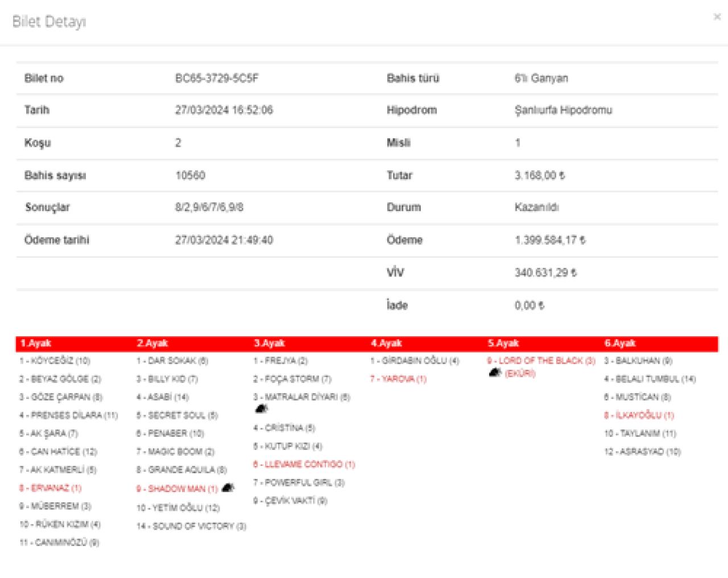Image resolution: width=728 pixels, height=578 pixels.
Task: Click winning horse YAROVA in 4.Ayak
Action: 398,379
